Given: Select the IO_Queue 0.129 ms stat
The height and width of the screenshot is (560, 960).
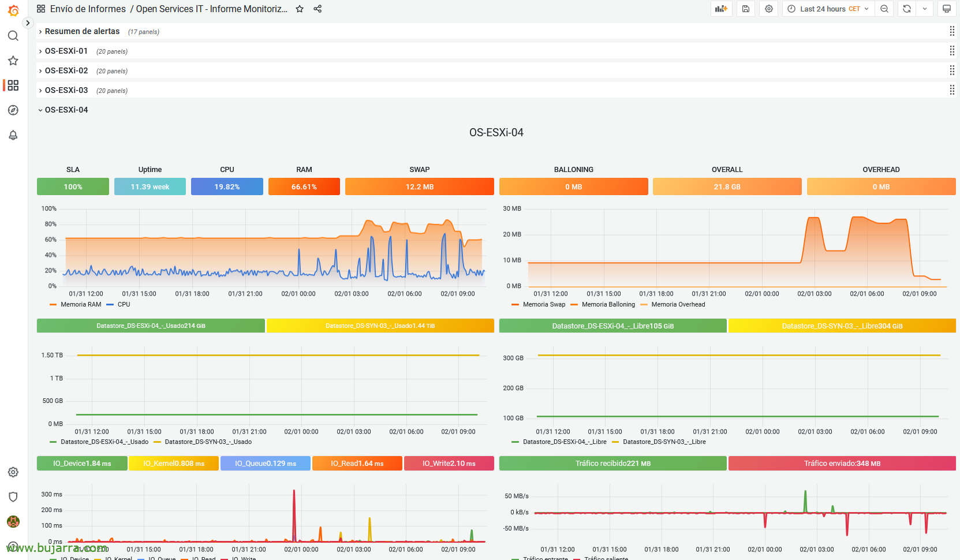Looking at the screenshot, I should coord(266,464).
